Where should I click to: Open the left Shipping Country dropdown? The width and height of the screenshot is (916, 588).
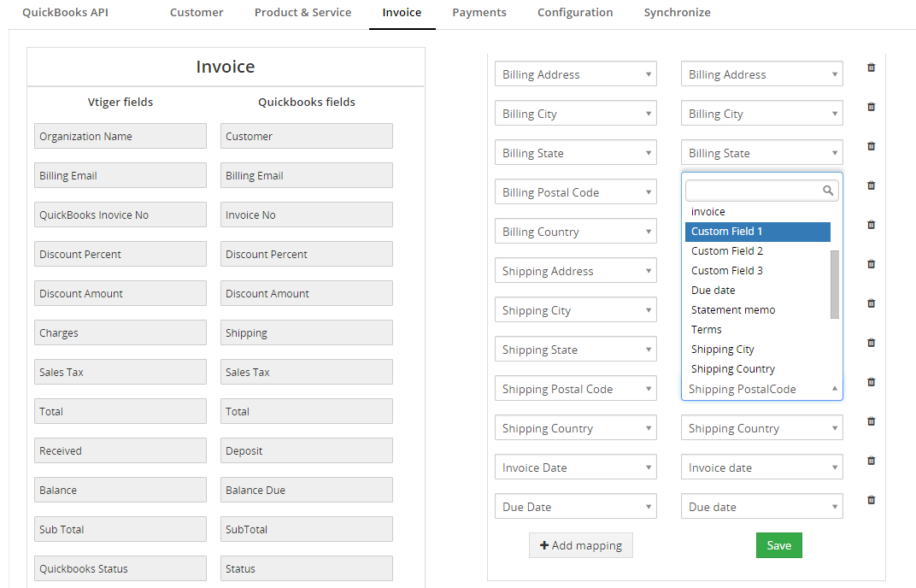[575, 428]
